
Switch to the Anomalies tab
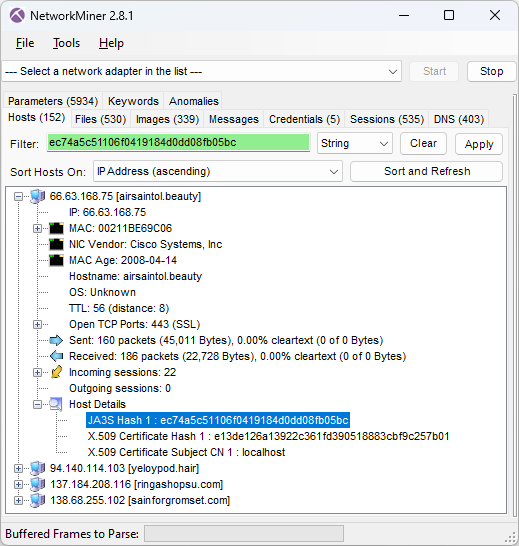[194, 101]
